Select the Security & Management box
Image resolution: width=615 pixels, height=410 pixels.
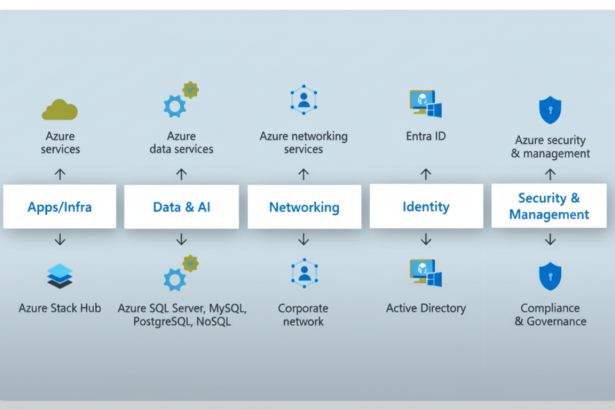[x=549, y=207]
